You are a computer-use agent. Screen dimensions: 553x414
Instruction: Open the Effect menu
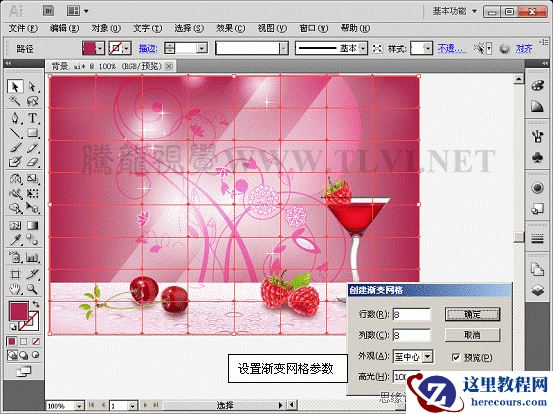click(x=231, y=28)
